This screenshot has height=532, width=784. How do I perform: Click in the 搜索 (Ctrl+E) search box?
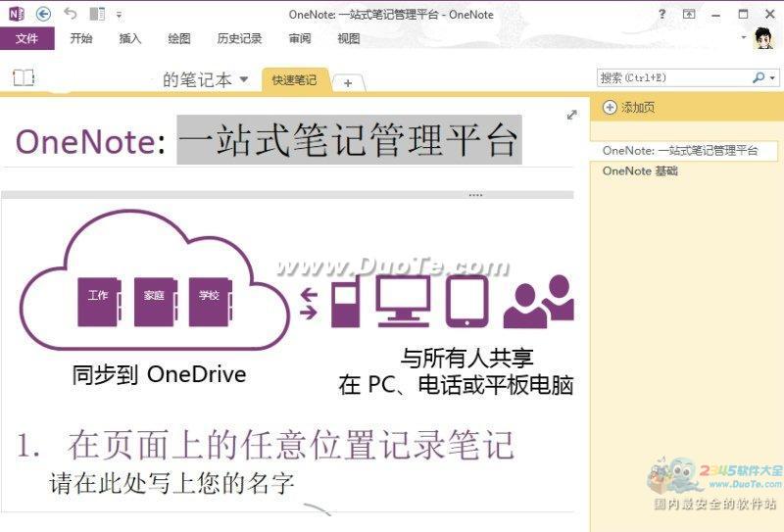674,77
